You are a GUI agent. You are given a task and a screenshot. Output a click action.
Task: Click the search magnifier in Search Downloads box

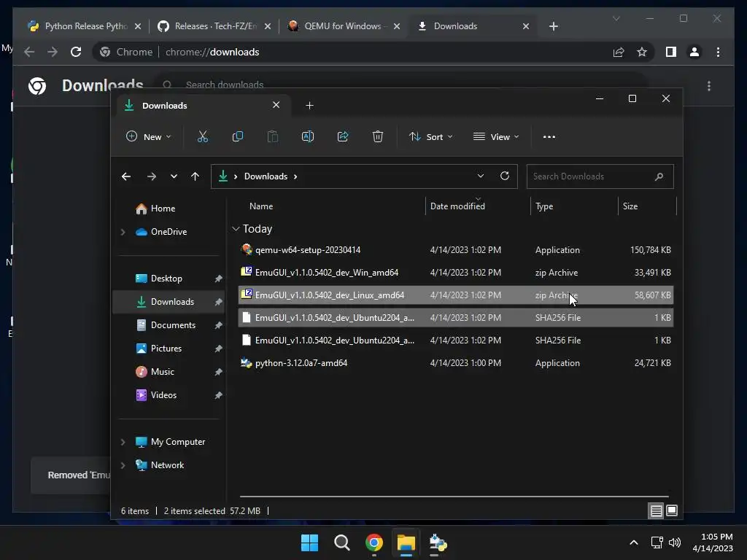659,176
